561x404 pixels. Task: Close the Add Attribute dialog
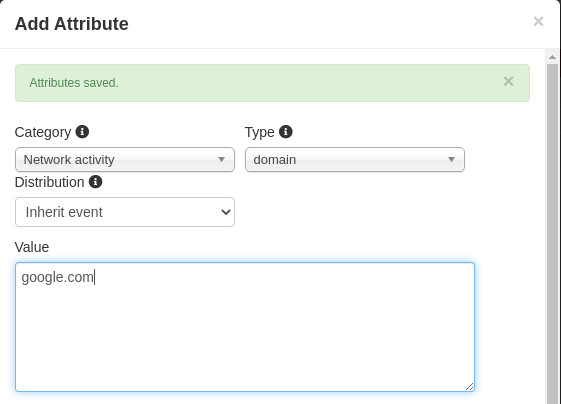pos(538,21)
